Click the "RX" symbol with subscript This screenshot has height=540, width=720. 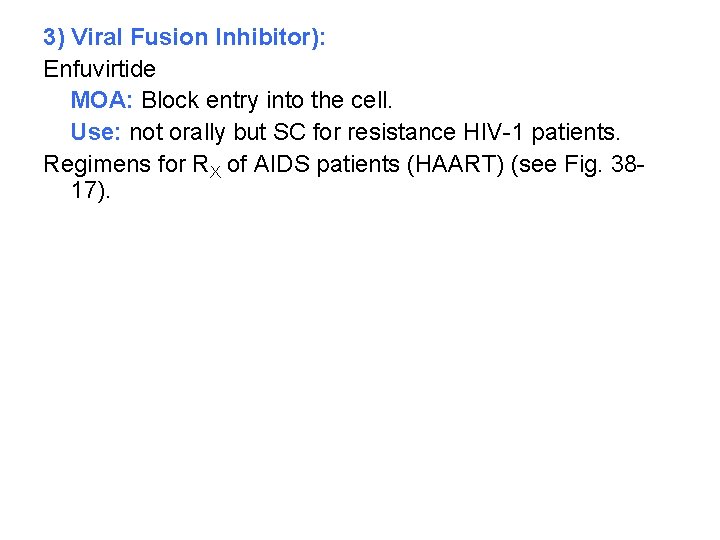[205, 163]
